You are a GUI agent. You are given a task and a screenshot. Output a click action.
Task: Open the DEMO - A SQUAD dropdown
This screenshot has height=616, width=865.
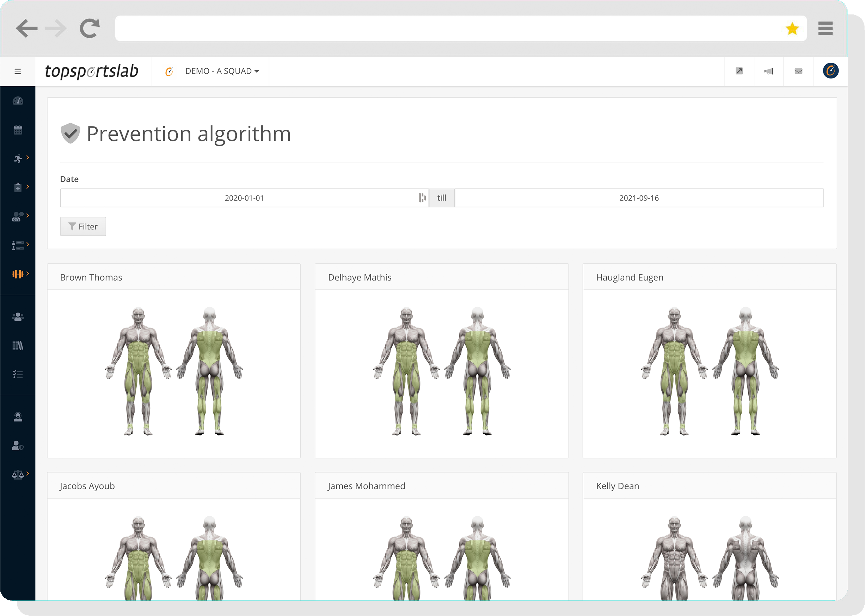pos(222,71)
